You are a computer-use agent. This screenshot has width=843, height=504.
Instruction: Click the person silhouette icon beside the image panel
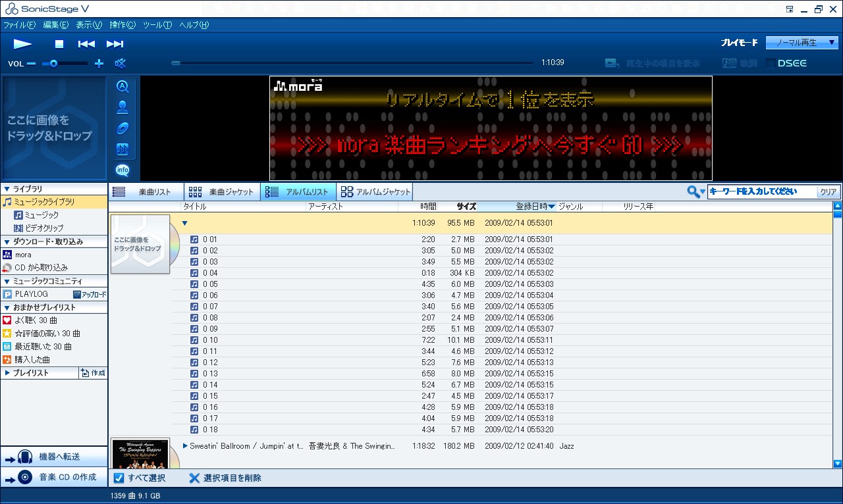(x=122, y=107)
